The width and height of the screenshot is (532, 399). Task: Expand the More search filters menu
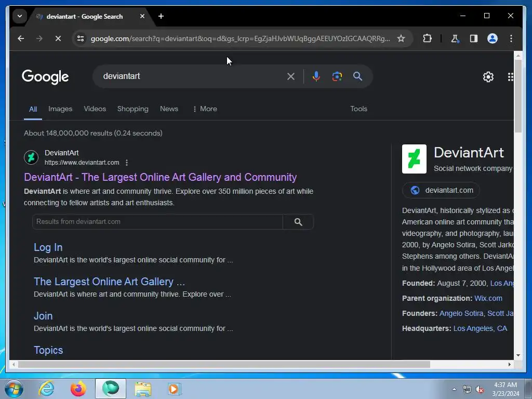click(205, 109)
